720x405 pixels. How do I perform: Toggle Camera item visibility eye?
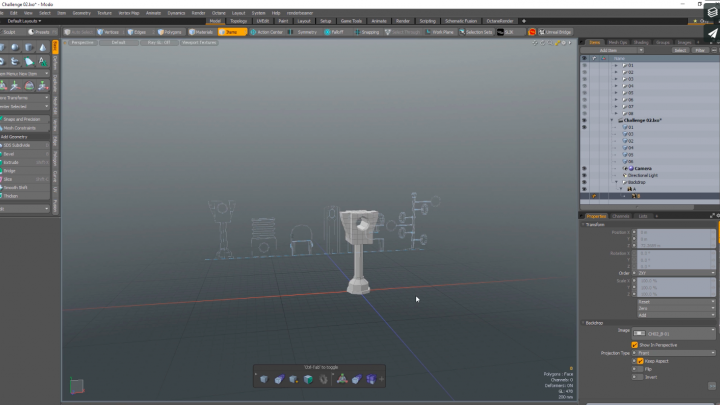tap(584, 168)
